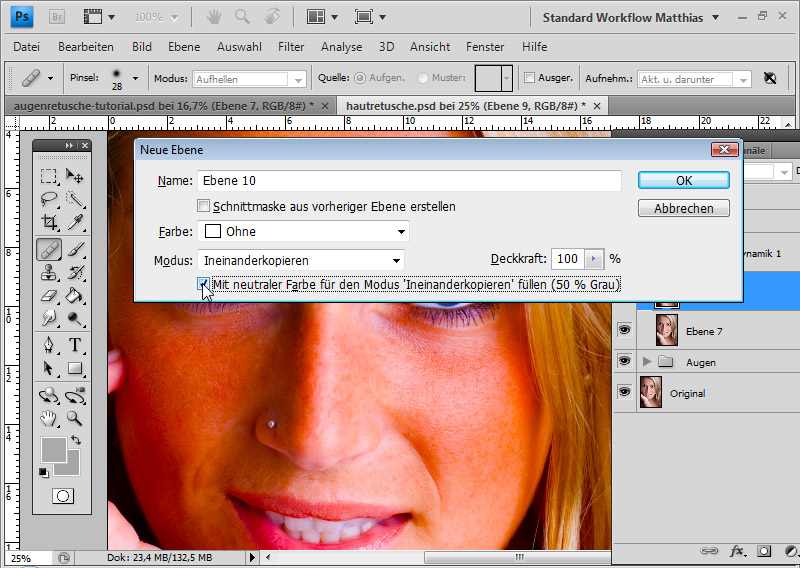
Task: Enable Schnittmaske aus vorheriger Ebene erstellen
Action: point(204,207)
